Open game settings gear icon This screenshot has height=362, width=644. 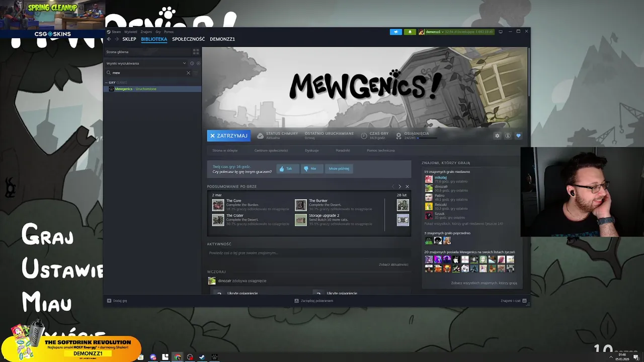498,136
